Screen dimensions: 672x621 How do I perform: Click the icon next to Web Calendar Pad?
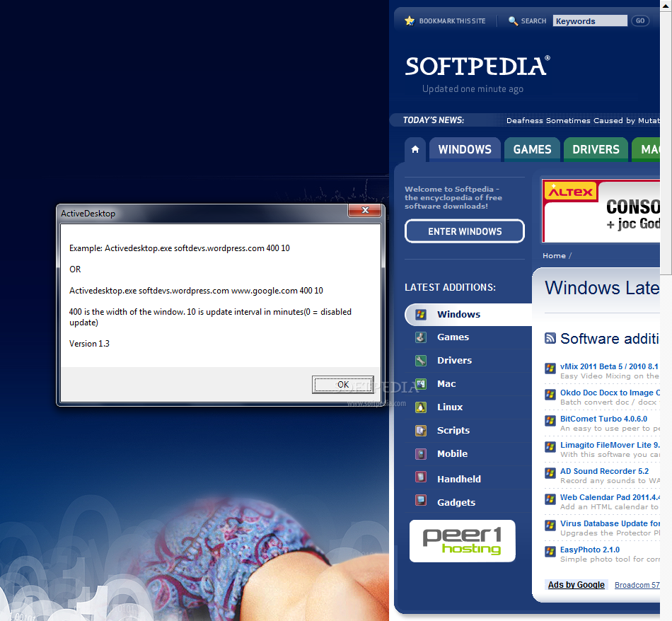550,499
